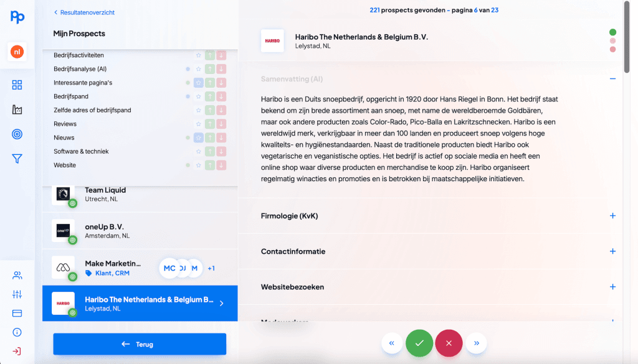Open the info circle icon in sidebar

(17, 332)
